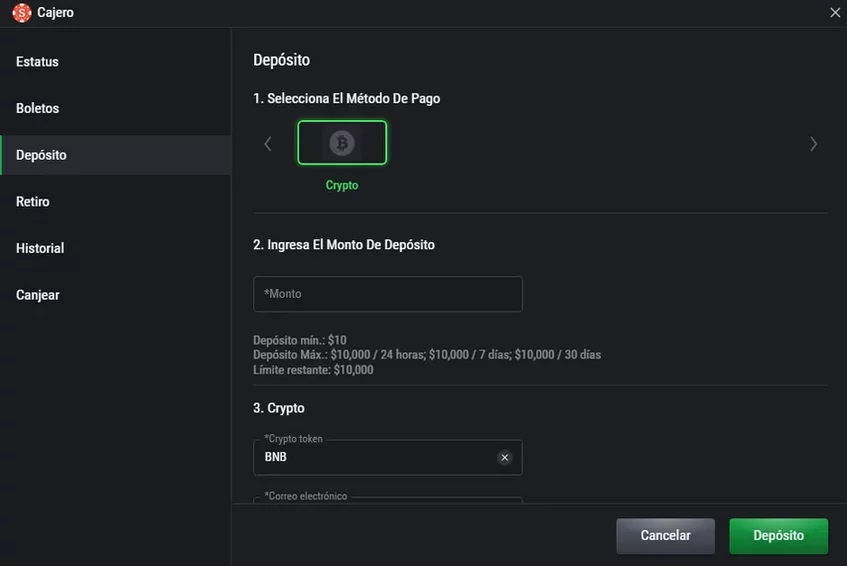Viewport: 847px width, 566px height.
Task: Show next payment method with right chevron
Action: pyautogui.click(x=813, y=144)
